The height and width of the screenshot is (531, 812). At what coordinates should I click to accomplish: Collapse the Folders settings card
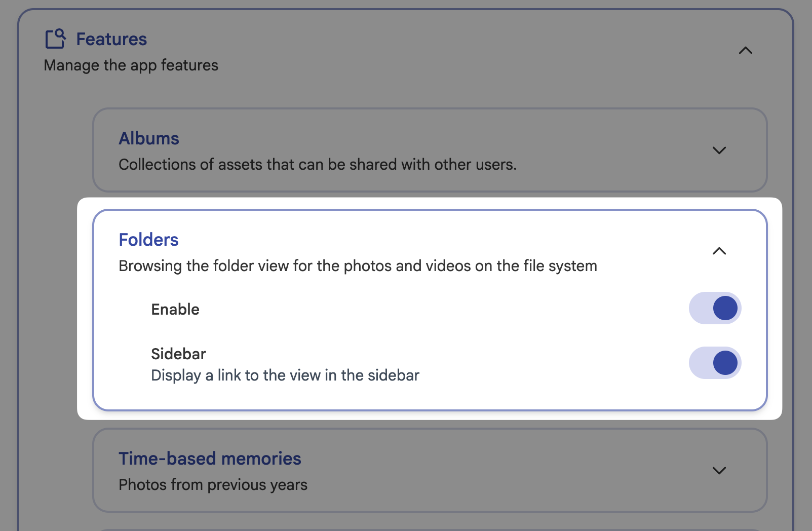tap(719, 251)
